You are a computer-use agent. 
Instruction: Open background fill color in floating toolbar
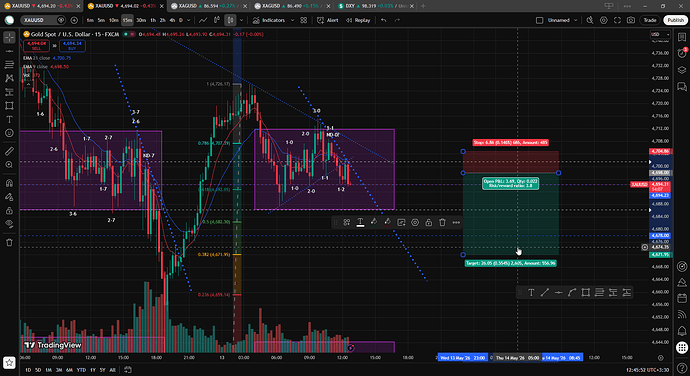tap(387, 222)
